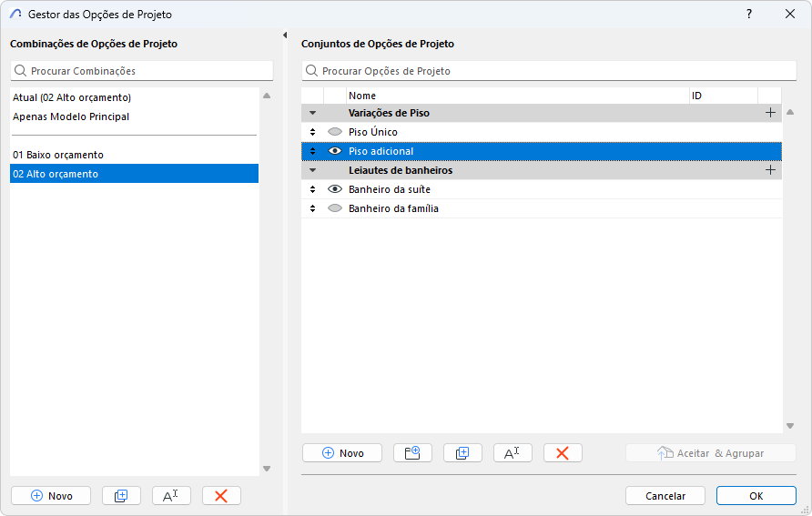Click Novo button under combinations list
This screenshot has width=812, height=516.
point(51,496)
